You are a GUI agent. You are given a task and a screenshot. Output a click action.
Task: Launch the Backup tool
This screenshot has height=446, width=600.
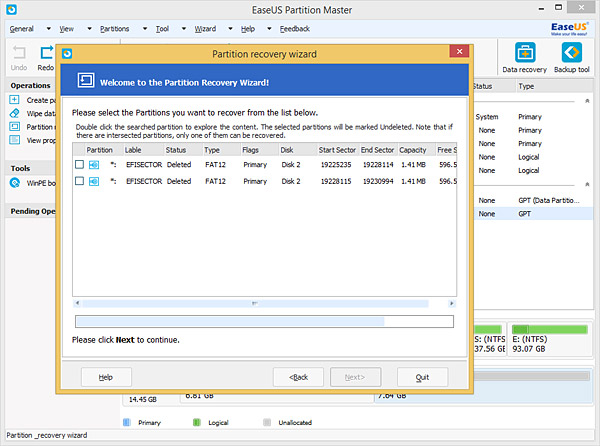coord(572,52)
